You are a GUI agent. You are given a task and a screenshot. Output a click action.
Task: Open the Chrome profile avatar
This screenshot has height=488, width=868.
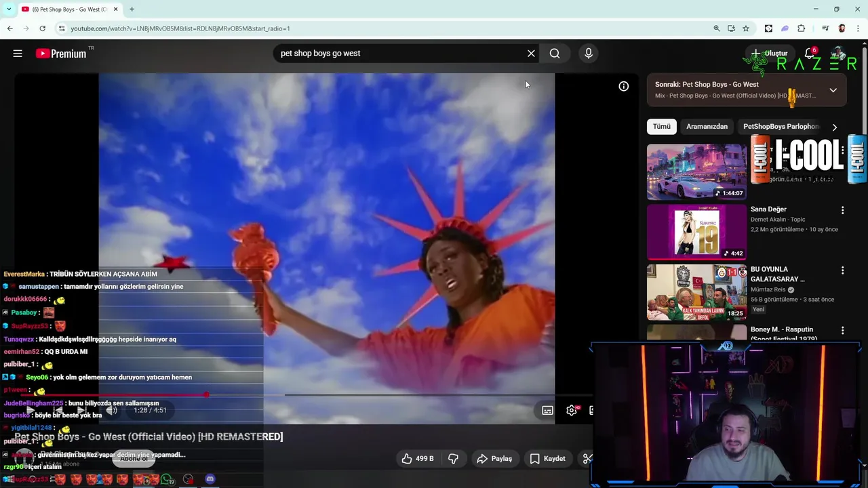[x=842, y=28]
